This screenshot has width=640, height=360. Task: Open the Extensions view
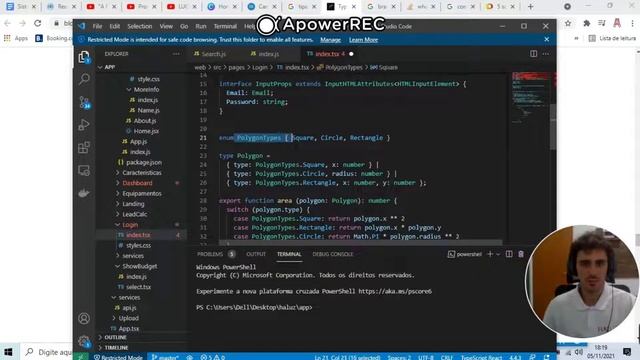pyautogui.click(x=84, y=147)
